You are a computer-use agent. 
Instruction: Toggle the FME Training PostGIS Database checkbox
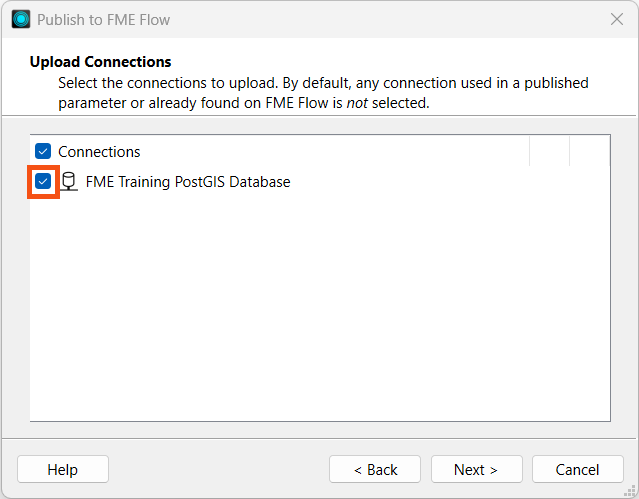[x=43, y=181]
